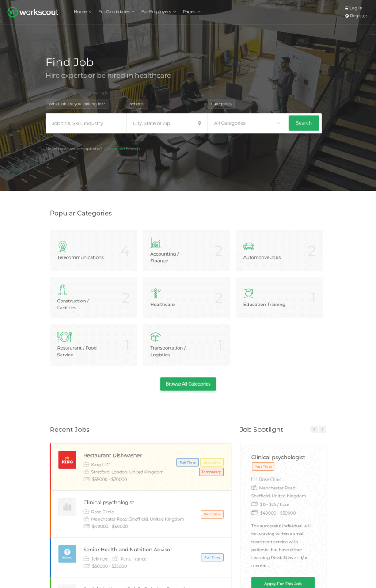376x588 pixels.
Task: Open the Advanced Search link
Action: point(122,149)
